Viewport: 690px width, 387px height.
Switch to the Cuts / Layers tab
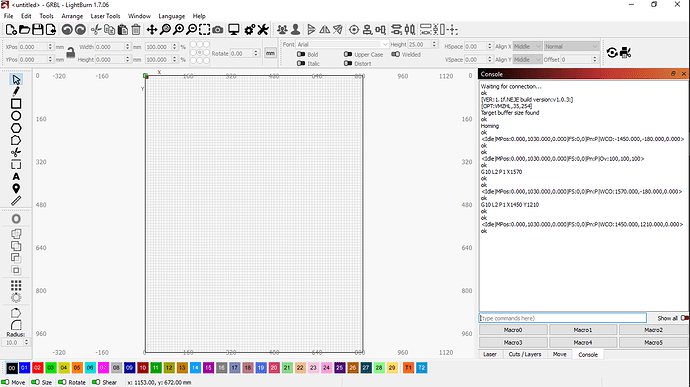(525, 354)
